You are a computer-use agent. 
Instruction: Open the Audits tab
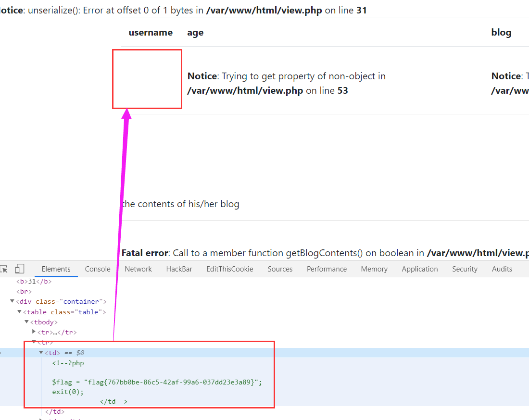tap(502, 269)
